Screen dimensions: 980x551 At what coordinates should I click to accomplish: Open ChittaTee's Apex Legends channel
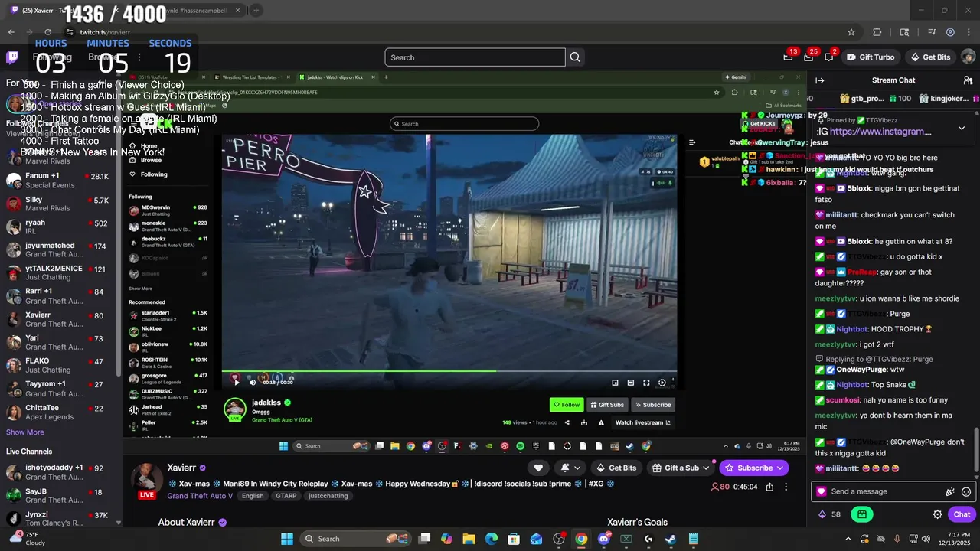point(59,412)
